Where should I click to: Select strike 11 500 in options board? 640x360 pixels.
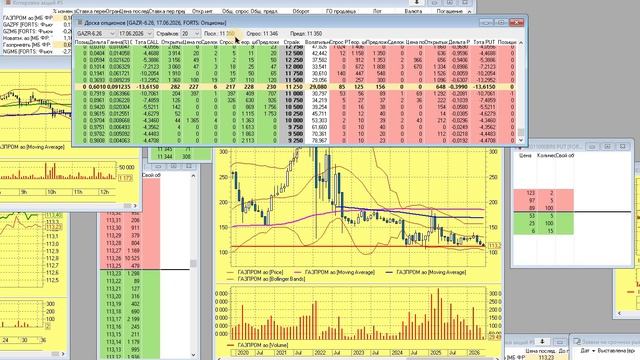[x=294, y=80]
